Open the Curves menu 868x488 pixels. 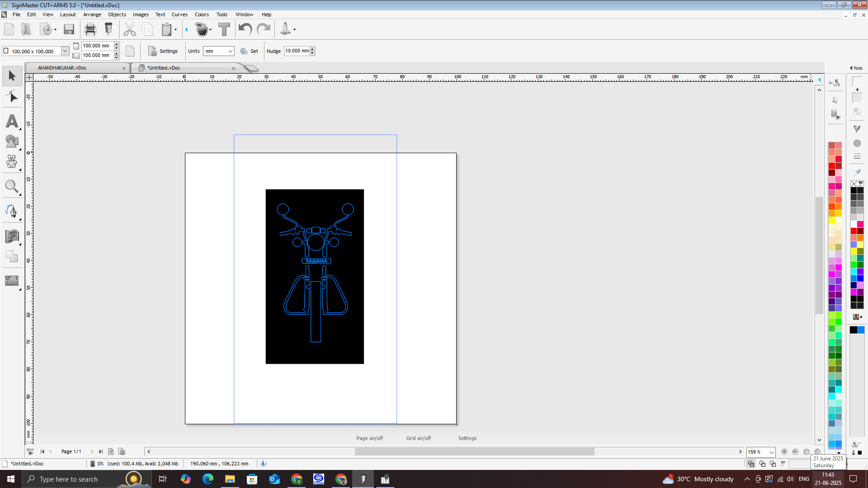(179, 14)
